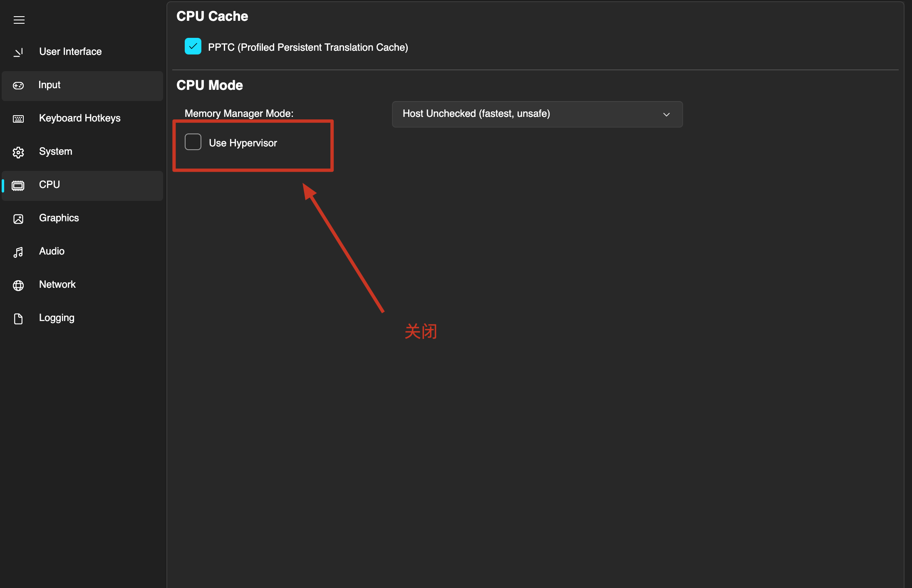Screen dimensions: 912x588
Task: Open the Memory Manager Mode dropdown
Action: [x=537, y=114]
